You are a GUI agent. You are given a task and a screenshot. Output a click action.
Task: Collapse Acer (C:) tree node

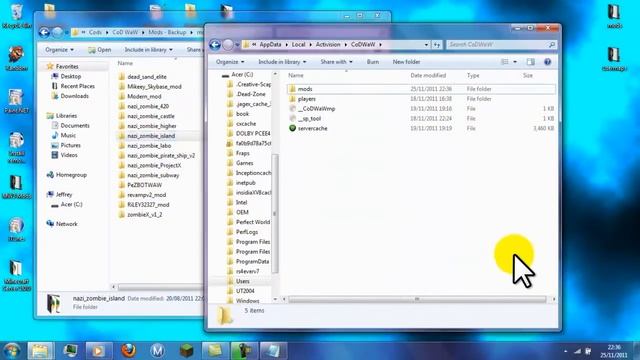tap(225, 75)
